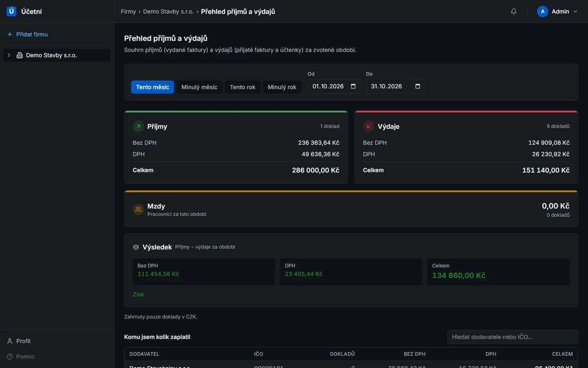Open calendar picker in the Od date field

click(353, 86)
